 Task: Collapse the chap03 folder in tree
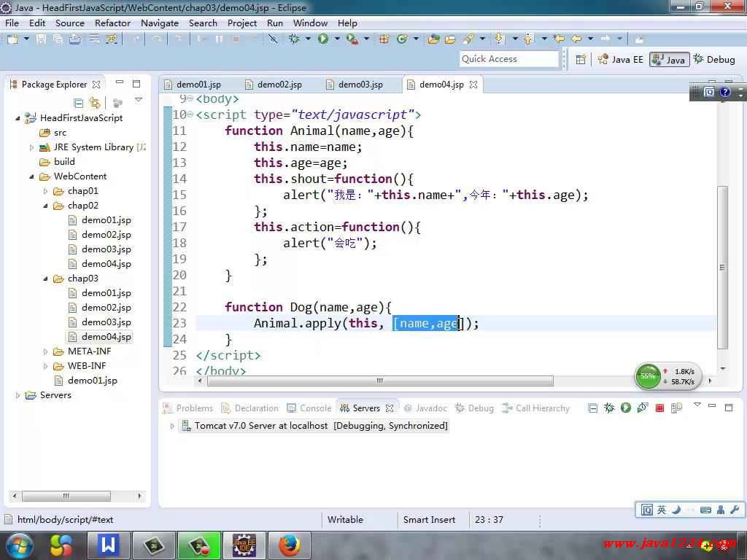click(45, 279)
